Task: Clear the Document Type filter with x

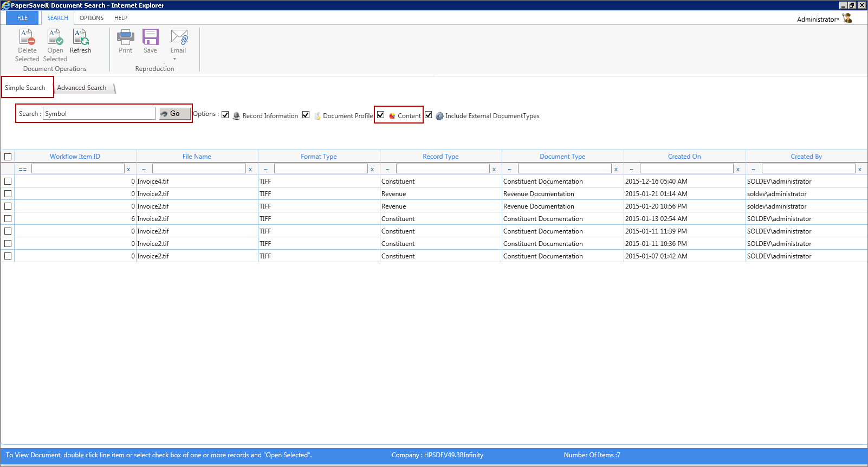Action: pyautogui.click(x=616, y=170)
